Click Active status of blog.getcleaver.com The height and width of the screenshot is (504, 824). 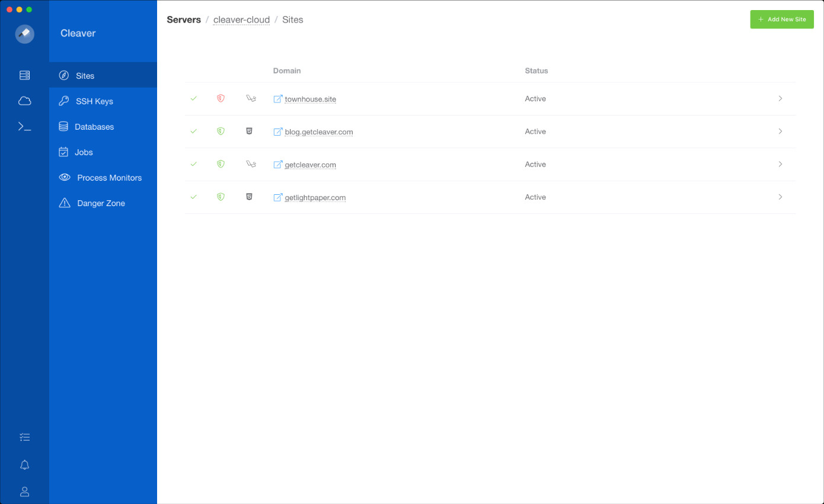[535, 131]
